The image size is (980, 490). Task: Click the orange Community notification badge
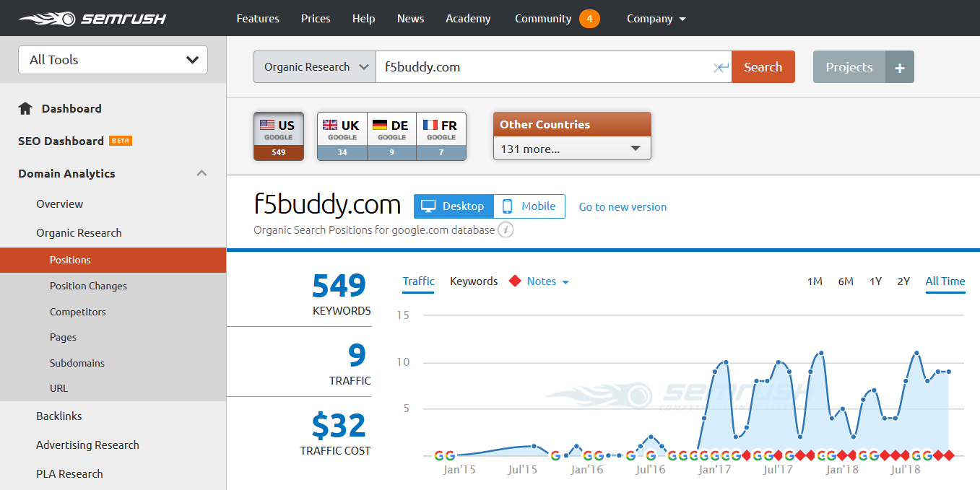589,19
